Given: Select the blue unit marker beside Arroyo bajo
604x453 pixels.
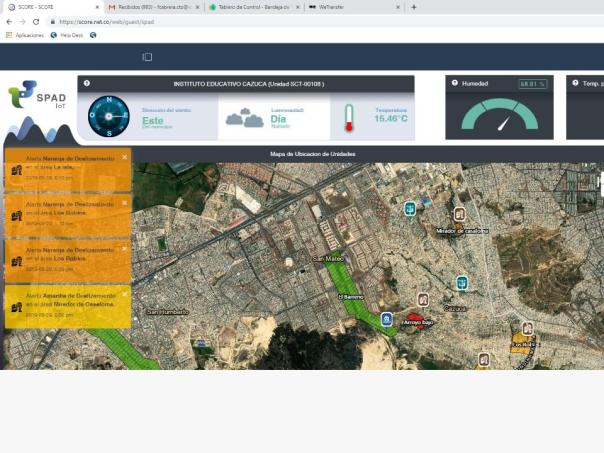Looking at the screenshot, I should point(386,319).
